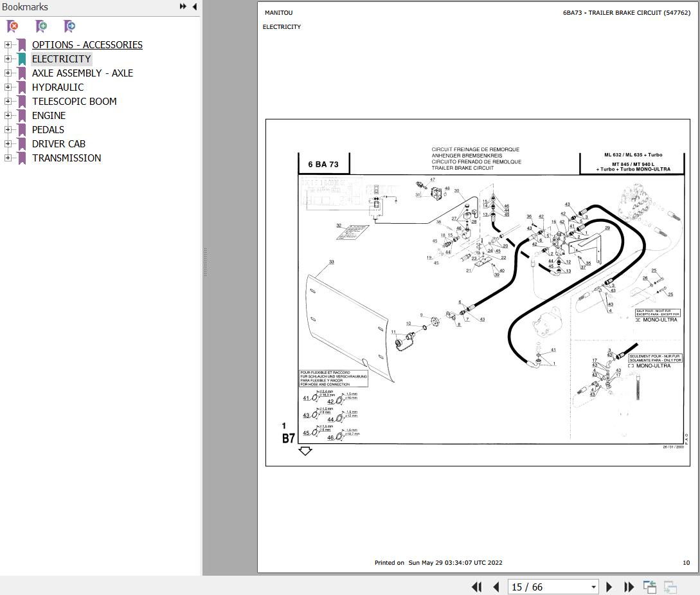Return to the previous view
700x595 pixels.
[x=649, y=587]
